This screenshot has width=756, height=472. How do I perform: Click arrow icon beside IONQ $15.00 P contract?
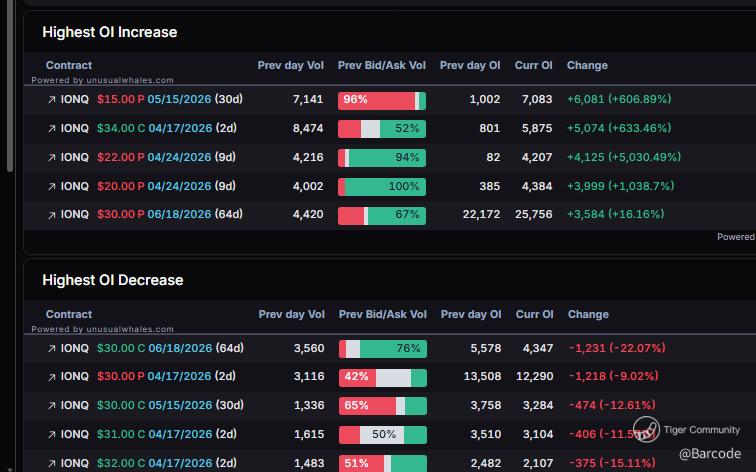pos(51,100)
